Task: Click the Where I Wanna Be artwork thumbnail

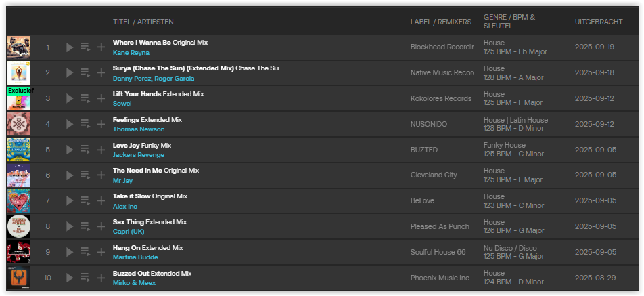Action: [18, 47]
